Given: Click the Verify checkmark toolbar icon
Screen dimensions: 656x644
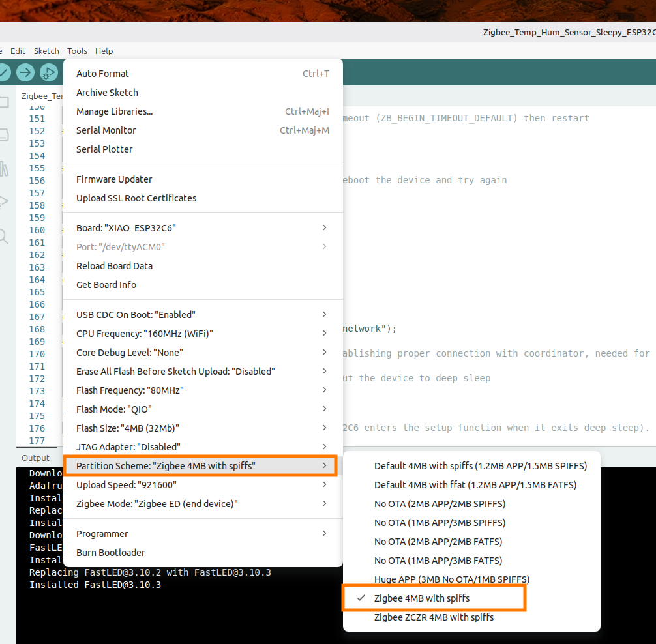Looking at the screenshot, I should click(x=3, y=72).
